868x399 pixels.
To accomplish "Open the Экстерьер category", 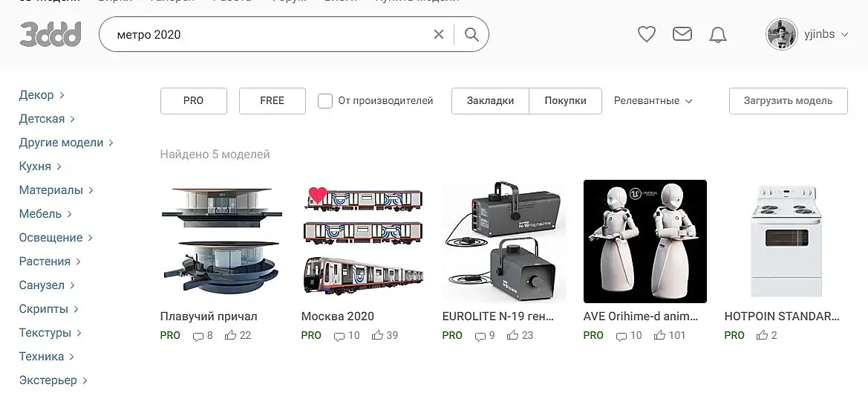I will point(53,380).
